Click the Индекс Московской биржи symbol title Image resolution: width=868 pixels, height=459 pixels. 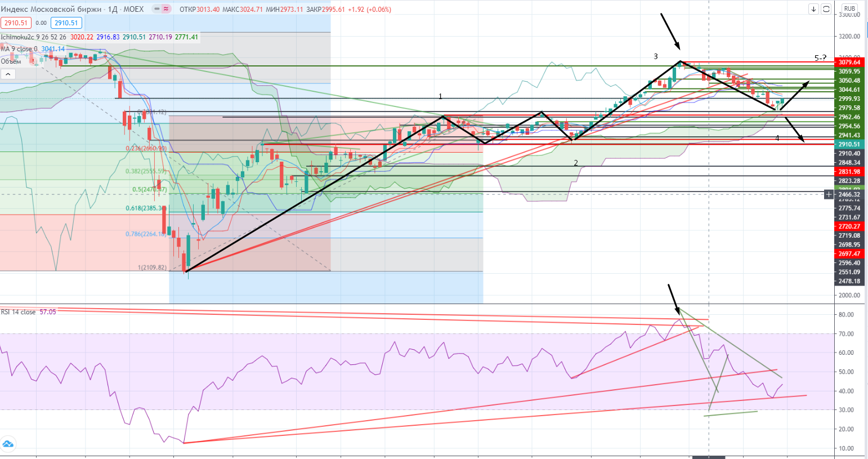(51, 9)
